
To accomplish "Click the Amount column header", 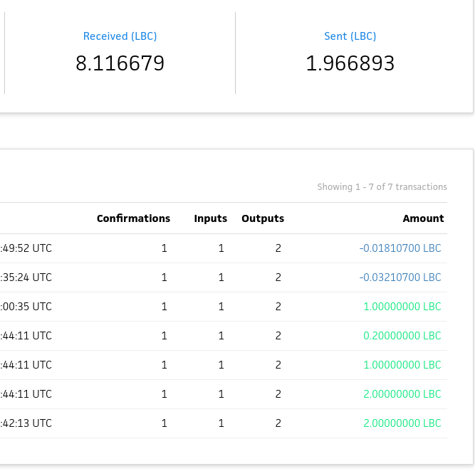I will click(423, 218).
